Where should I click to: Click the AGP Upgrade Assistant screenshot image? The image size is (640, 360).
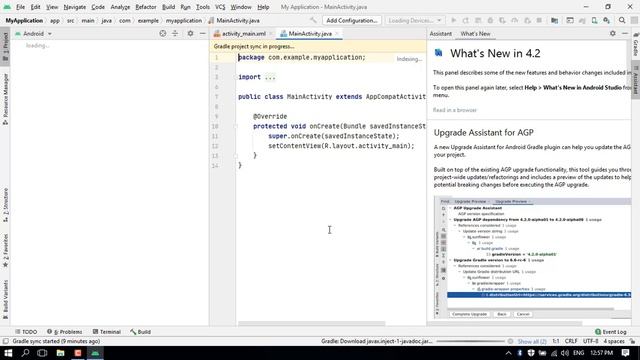click(532, 258)
